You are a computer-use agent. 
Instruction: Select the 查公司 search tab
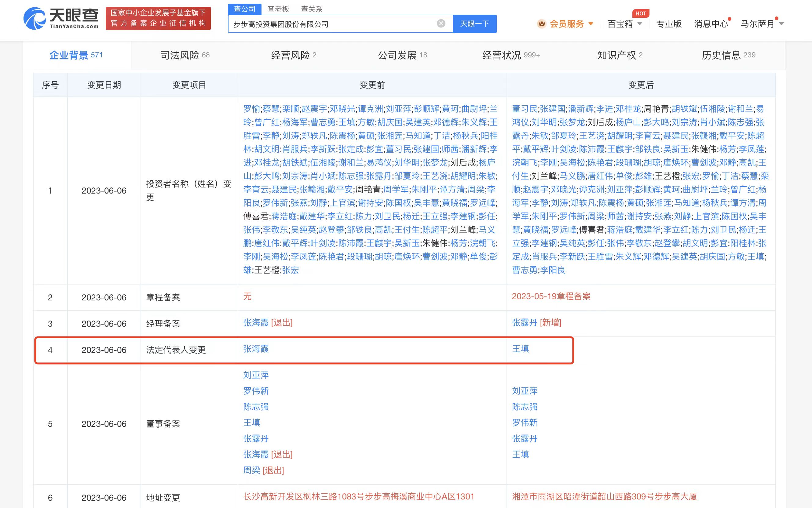[x=245, y=9]
